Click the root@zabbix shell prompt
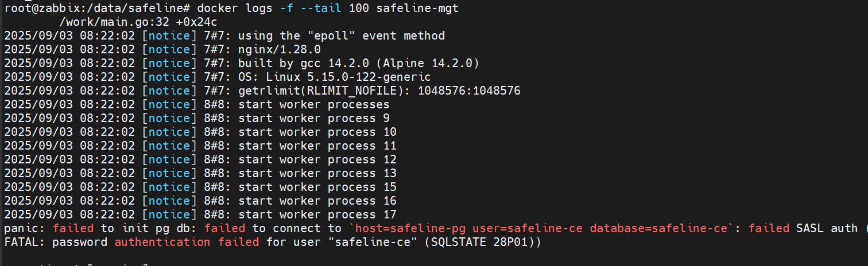This screenshot has width=868, height=266. click(96, 8)
